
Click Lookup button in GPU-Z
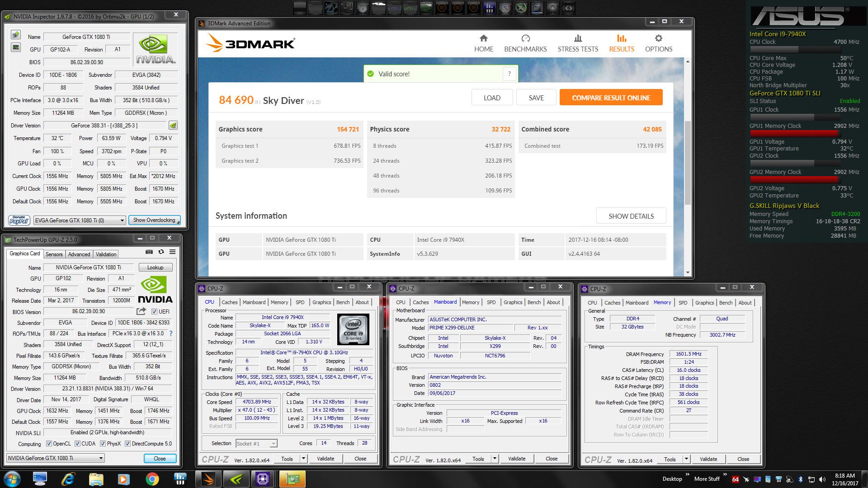(155, 267)
